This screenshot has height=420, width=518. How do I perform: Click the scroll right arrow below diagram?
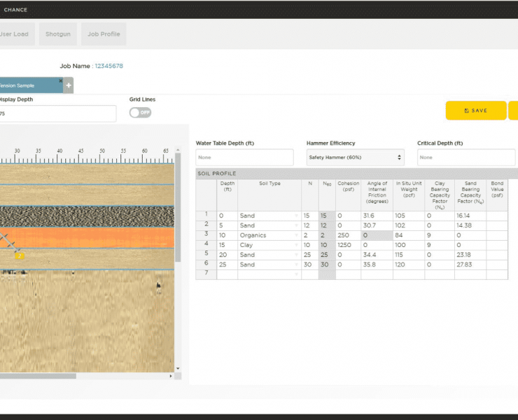pos(172,376)
